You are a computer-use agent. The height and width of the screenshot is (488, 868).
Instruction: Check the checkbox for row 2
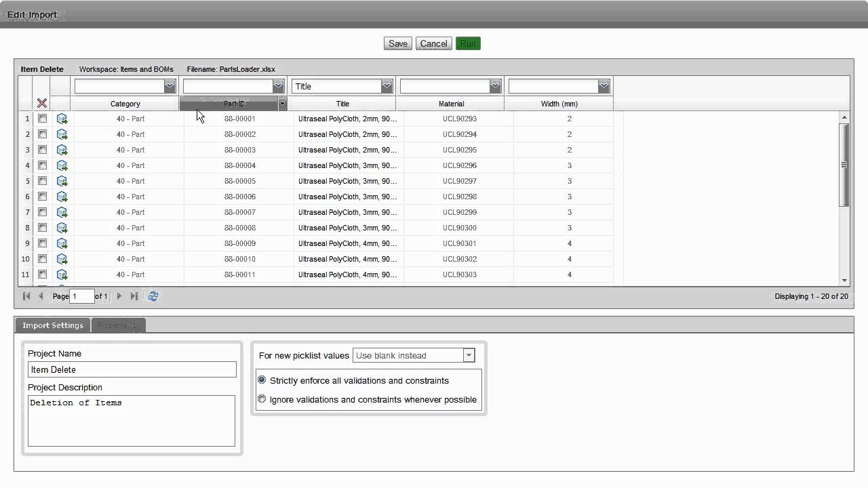click(x=42, y=134)
